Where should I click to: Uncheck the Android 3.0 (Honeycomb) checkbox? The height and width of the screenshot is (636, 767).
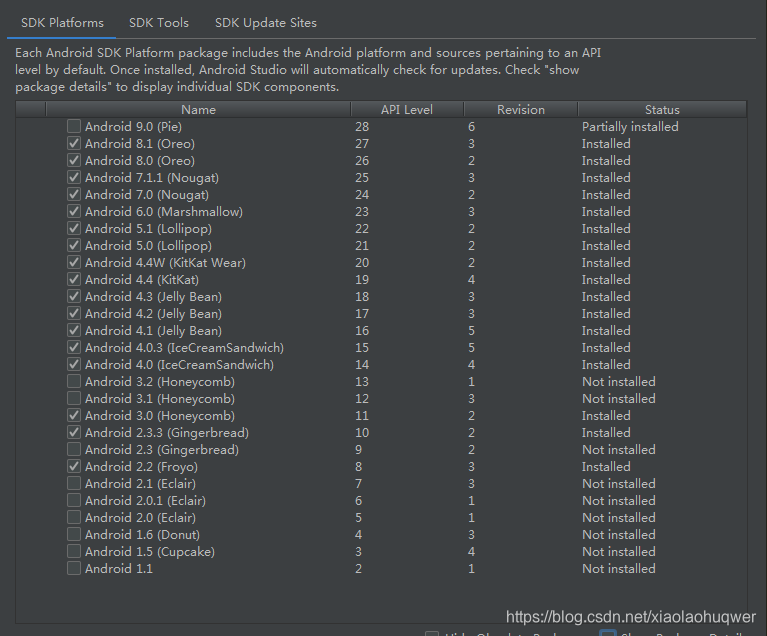[x=74, y=415]
